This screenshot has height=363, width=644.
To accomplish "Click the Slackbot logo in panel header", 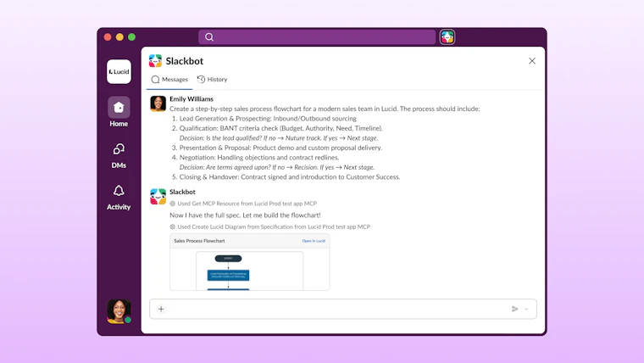I will (x=155, y=61).
